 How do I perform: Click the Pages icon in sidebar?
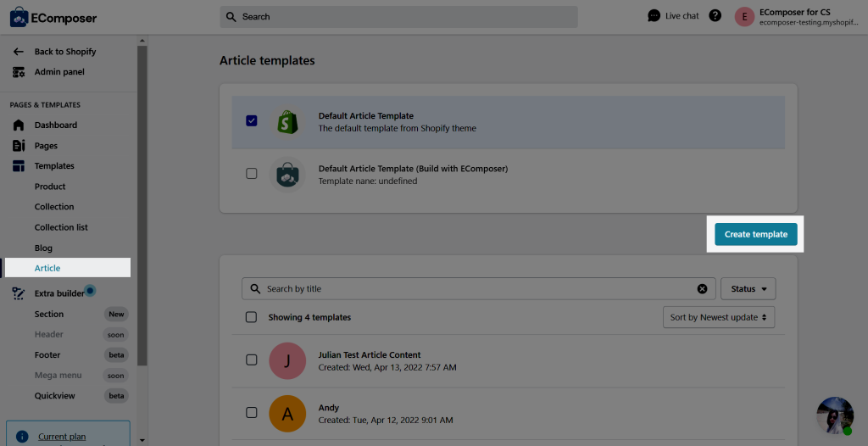[19, 146]
